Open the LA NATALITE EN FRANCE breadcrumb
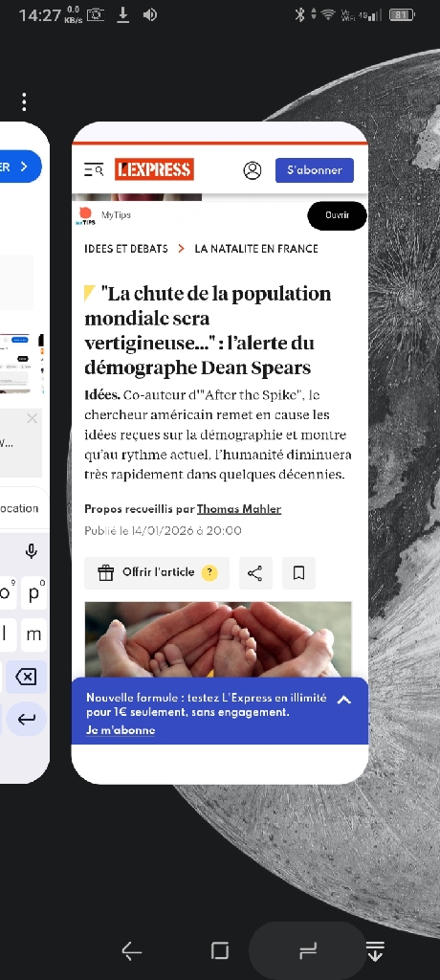Image resolution: width=440 pixels, height=980 pixels. (256, 249)
